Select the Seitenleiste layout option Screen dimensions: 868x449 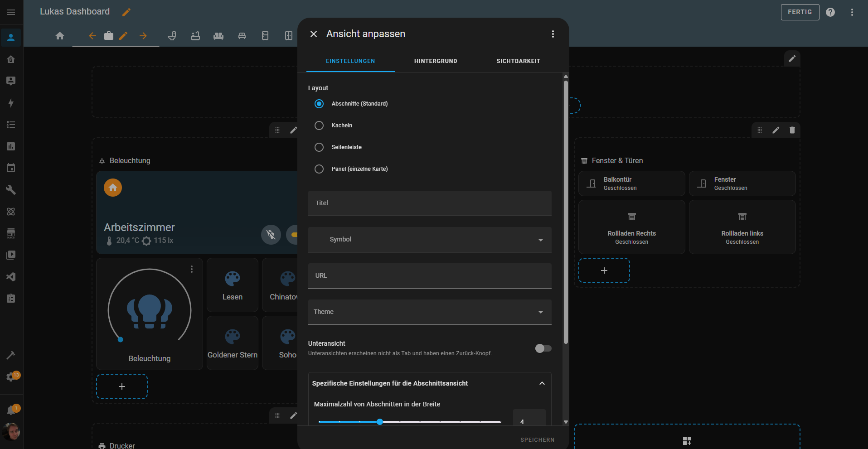click(319, 147)
